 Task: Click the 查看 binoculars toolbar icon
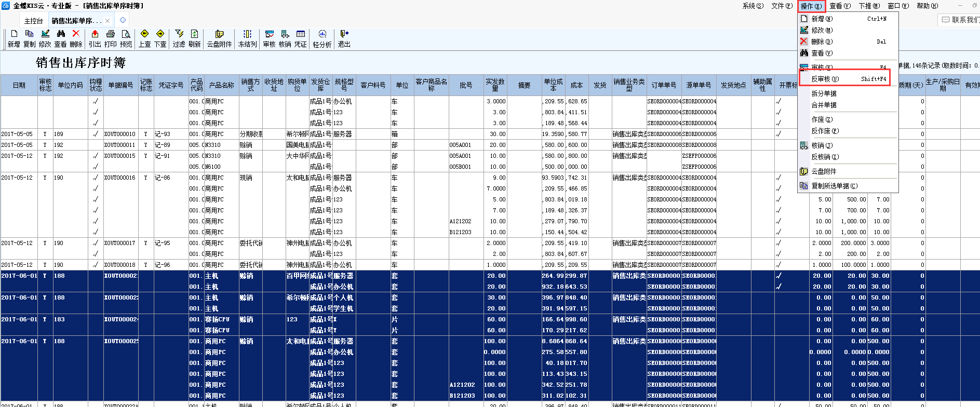[x=60, y=38]
